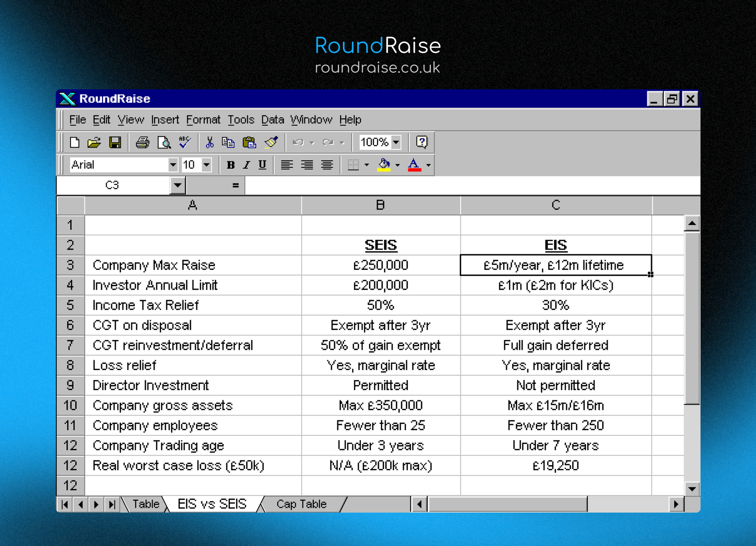Activate the Format Painter brush

tap(271, 142)
